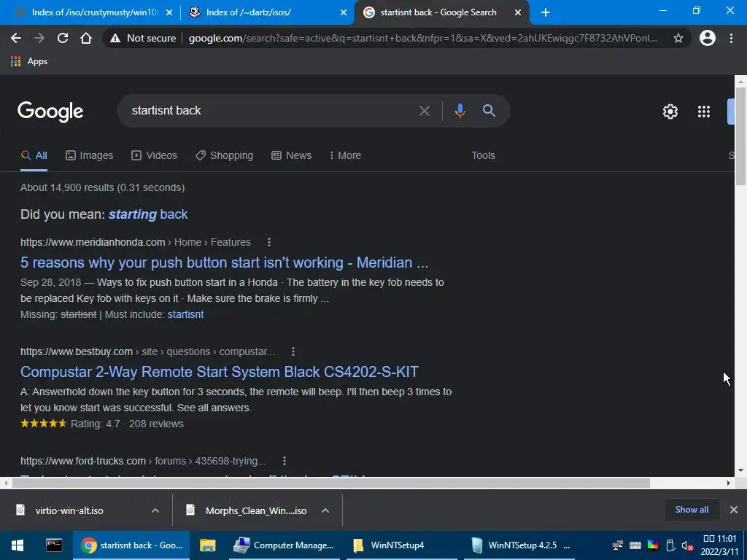Open the Tools search options

483,155
